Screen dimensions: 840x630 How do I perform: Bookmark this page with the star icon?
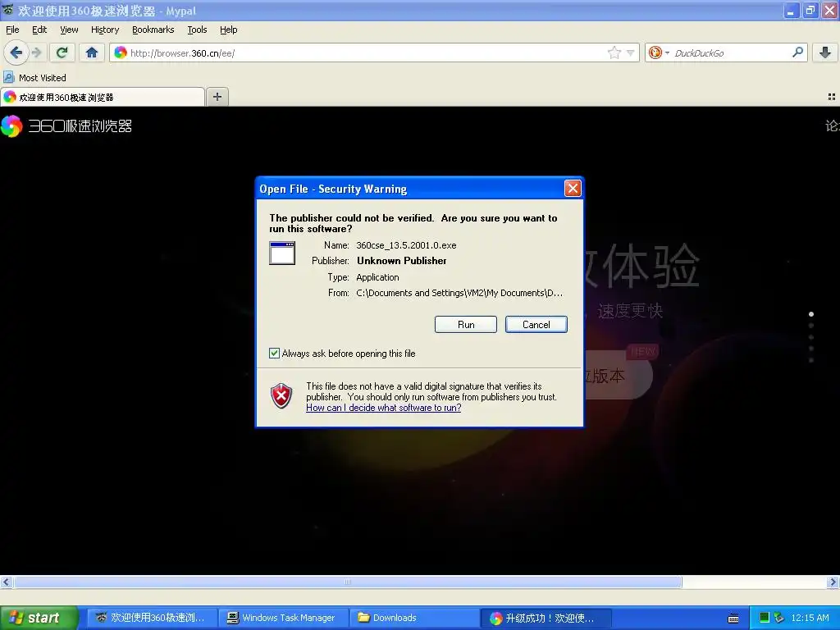(614, 52)
